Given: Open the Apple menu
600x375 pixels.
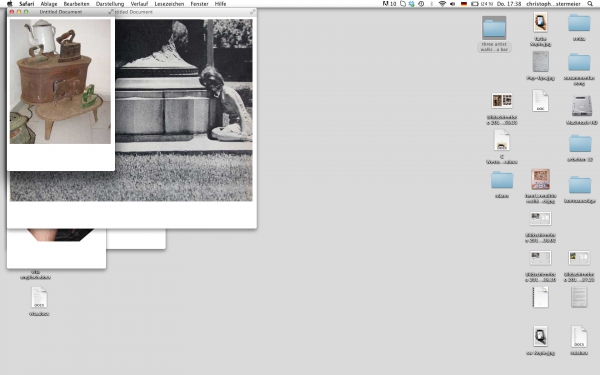Looking at the screenshot, I should (x=10, y=4).
